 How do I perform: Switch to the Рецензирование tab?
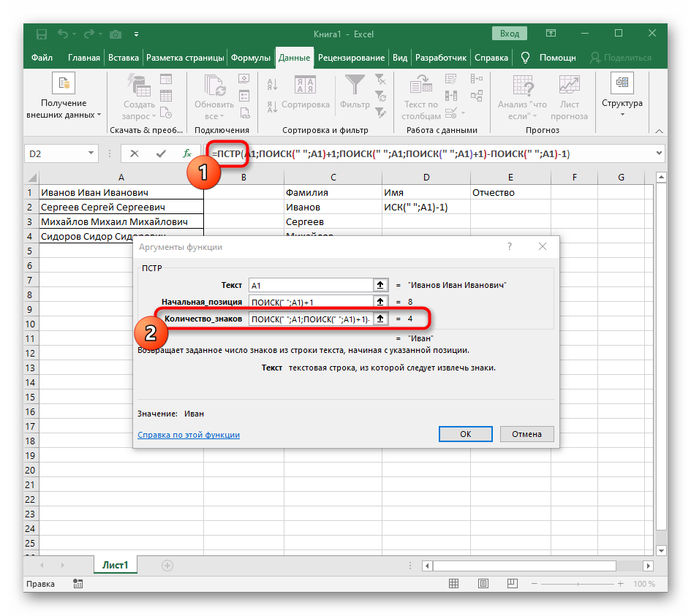351,58
